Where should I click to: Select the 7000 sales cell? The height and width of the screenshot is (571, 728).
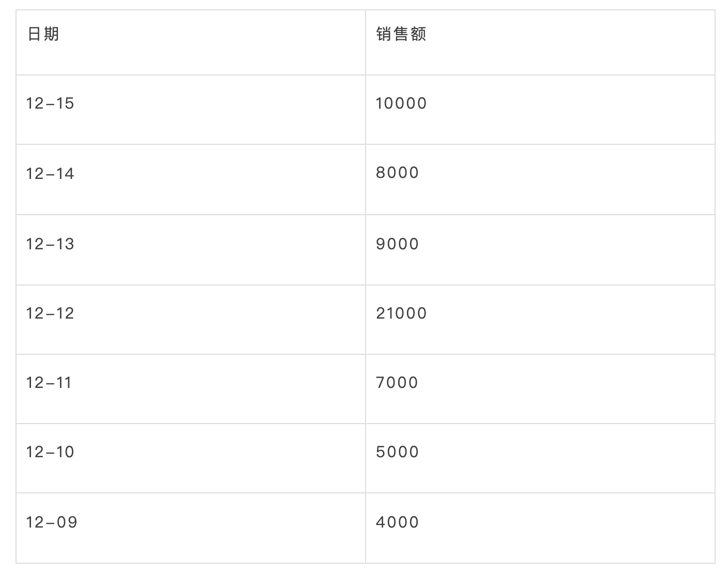(540, 389)
